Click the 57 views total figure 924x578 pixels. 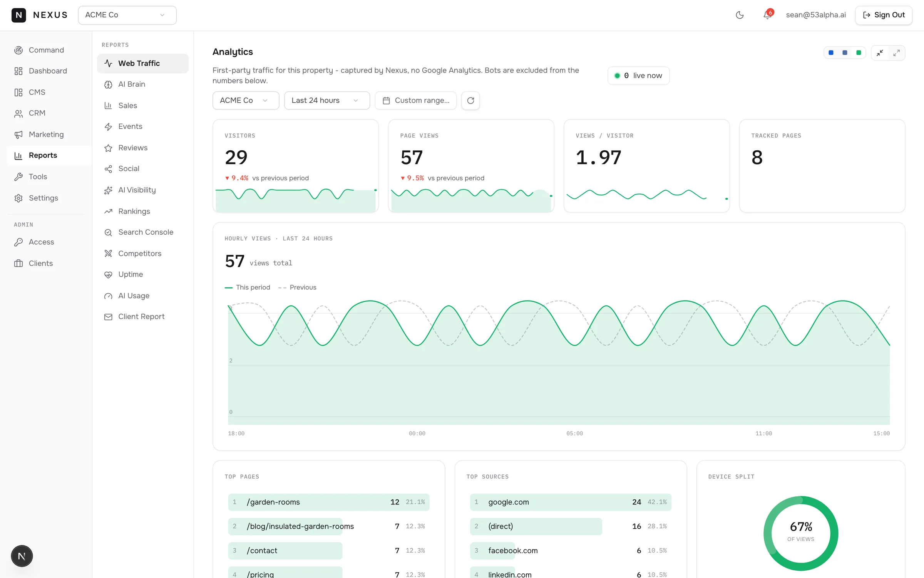258,262
